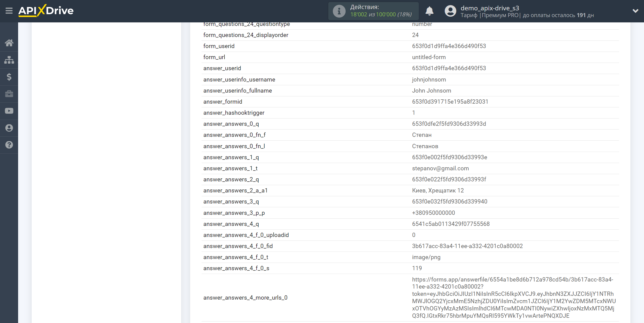Select the answer_answers_4_f_0_fid field name

pyautogui.click(x=238, y=246)
